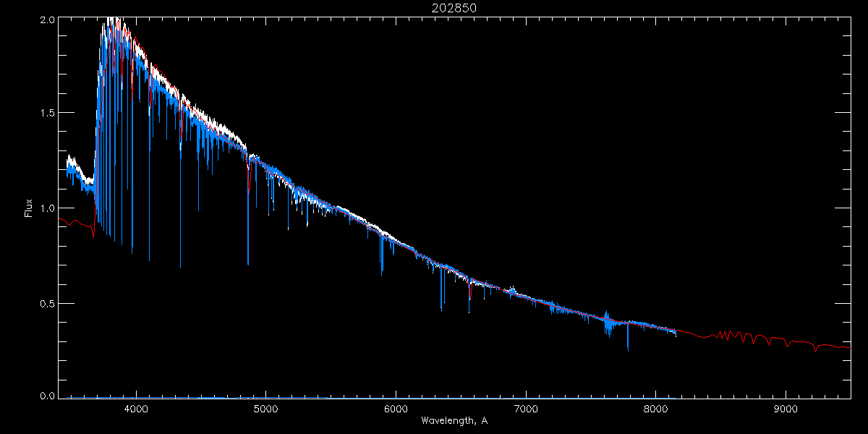
Task: Click the 6000 wavelength tick label
Action: 396,409
